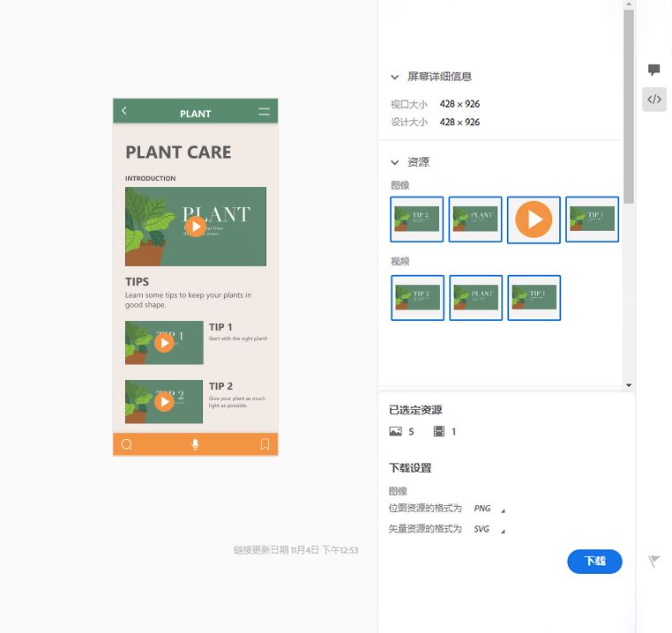The width and height of the screenshot is (672, 633).
Task: Collapse the 资源 section
Action: click(x=395, y=162)
